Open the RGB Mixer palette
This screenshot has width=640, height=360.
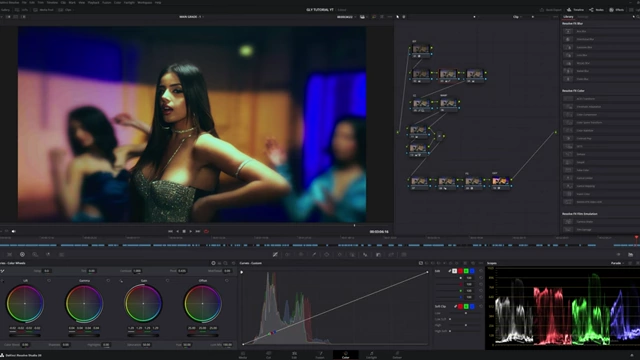48,254
